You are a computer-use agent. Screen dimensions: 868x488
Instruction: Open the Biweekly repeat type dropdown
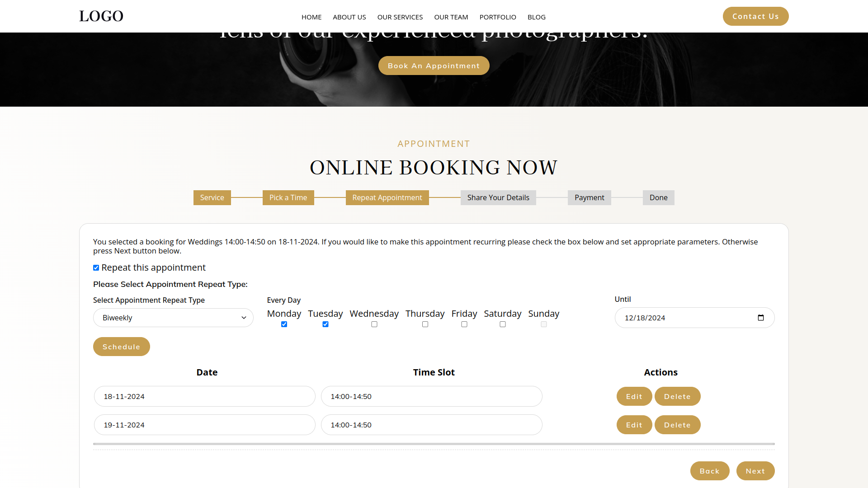(x=173, y=318)
